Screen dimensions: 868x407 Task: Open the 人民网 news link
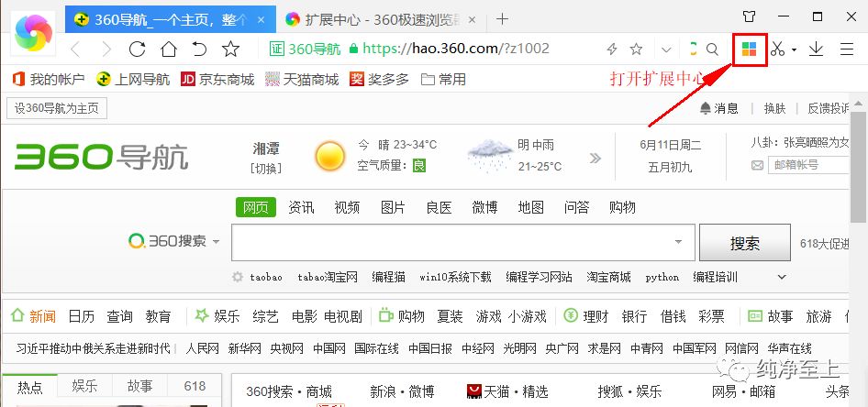[203, 348]
